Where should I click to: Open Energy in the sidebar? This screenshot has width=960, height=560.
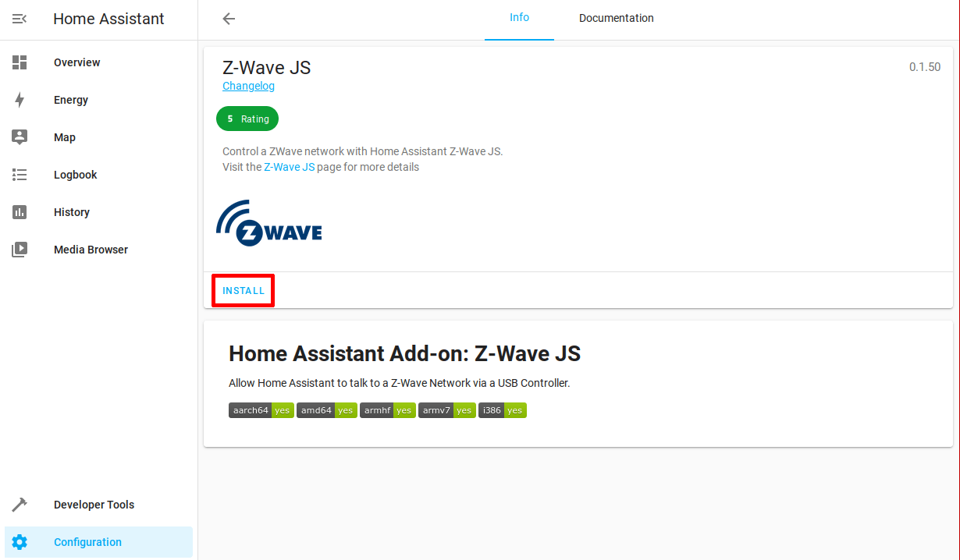98,100
